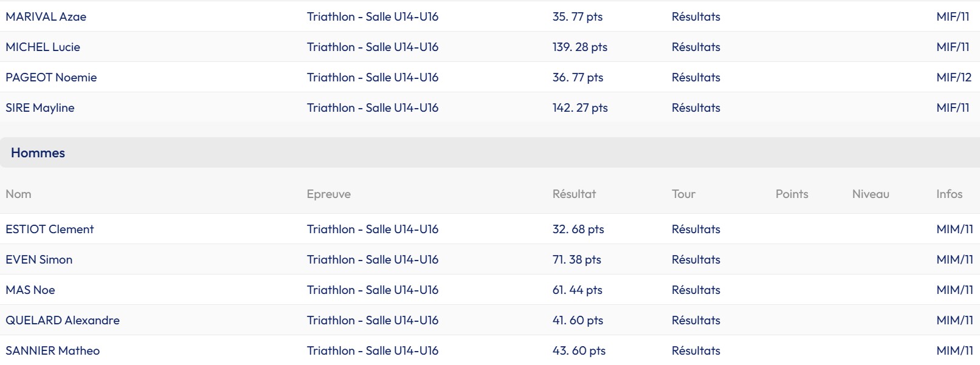Select SIRE Mayline name link
Viewport: 980px width, 365px height.
pyautogui.click(x=40, y=107)
